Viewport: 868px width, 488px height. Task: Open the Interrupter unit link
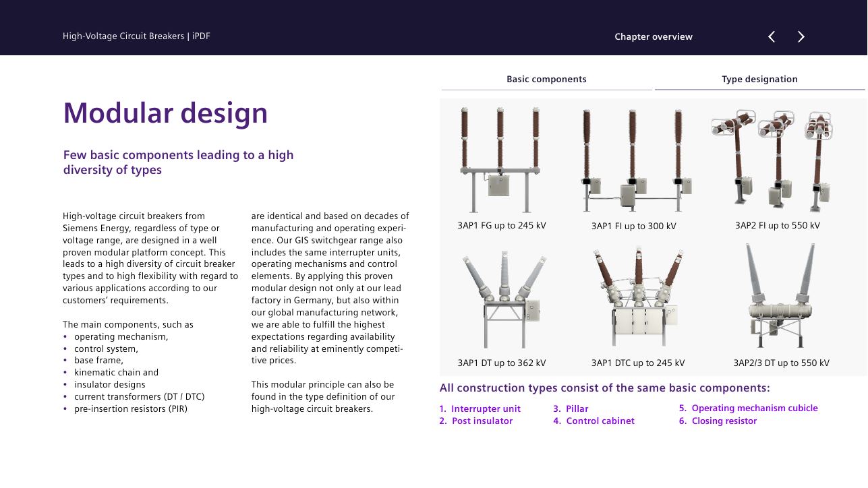tap(480, 409)
